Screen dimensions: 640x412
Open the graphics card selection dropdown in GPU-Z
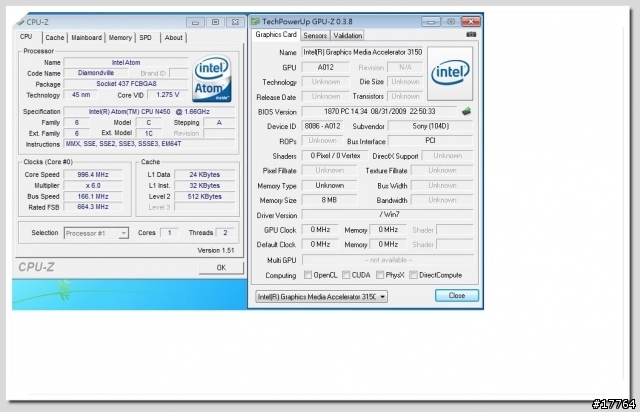click(x=322, y=296)
